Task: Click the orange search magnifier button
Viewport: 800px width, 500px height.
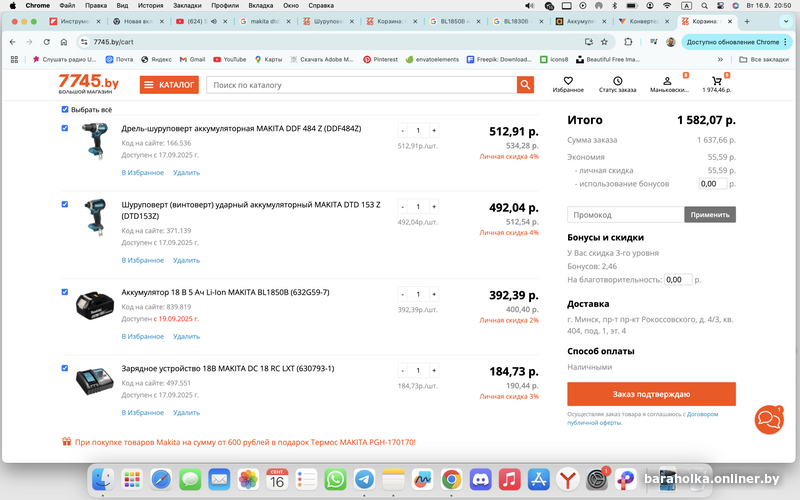Action: 525,85
